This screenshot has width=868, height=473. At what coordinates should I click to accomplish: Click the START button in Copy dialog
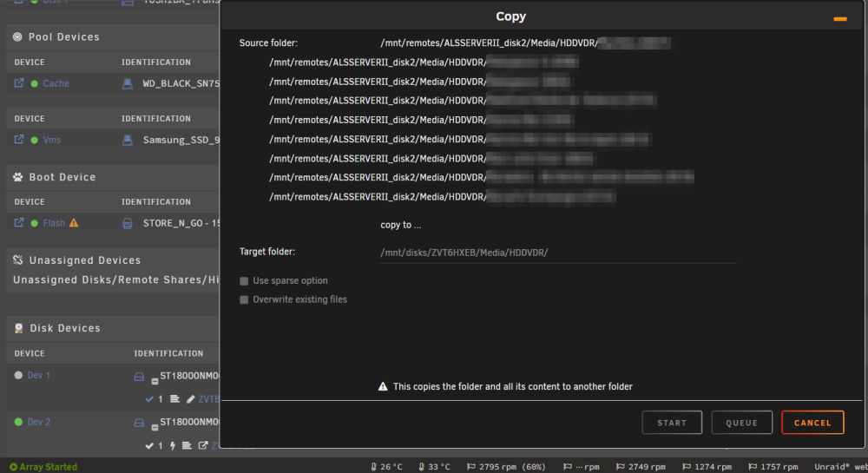coord(672,423)
